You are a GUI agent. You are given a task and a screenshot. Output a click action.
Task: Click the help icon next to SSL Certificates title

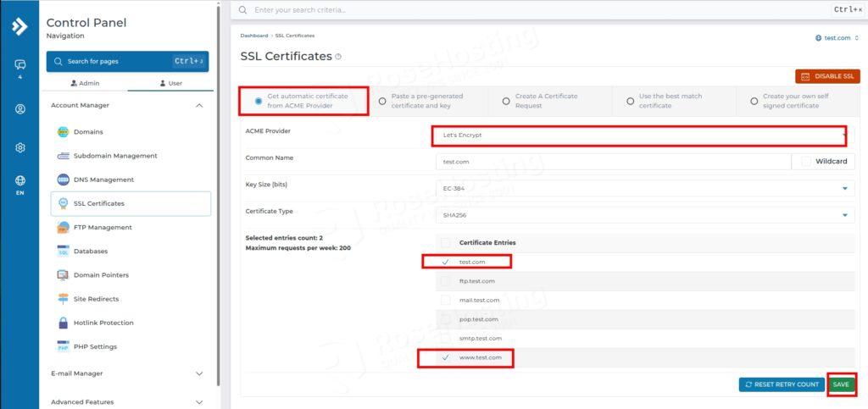click(x=338, y=57)
